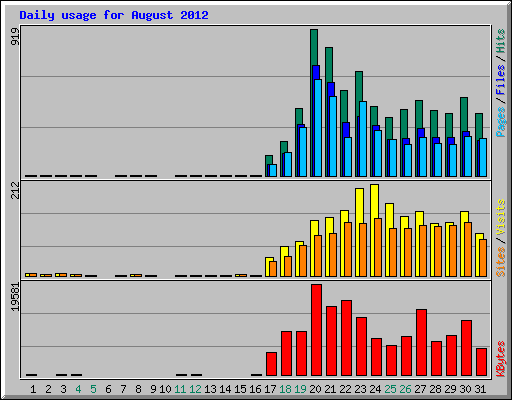The height and width of the screenshot is (400, 512).
Task: Click the green weekend day label 12
Action: pos(195,389)
